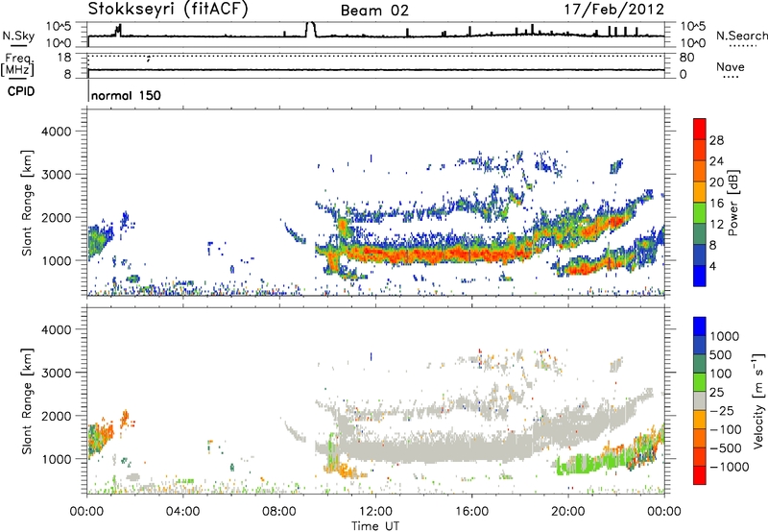The image size is (768, 532).
Task: Click the "4" power colorbar value
Action: [712, 267]
